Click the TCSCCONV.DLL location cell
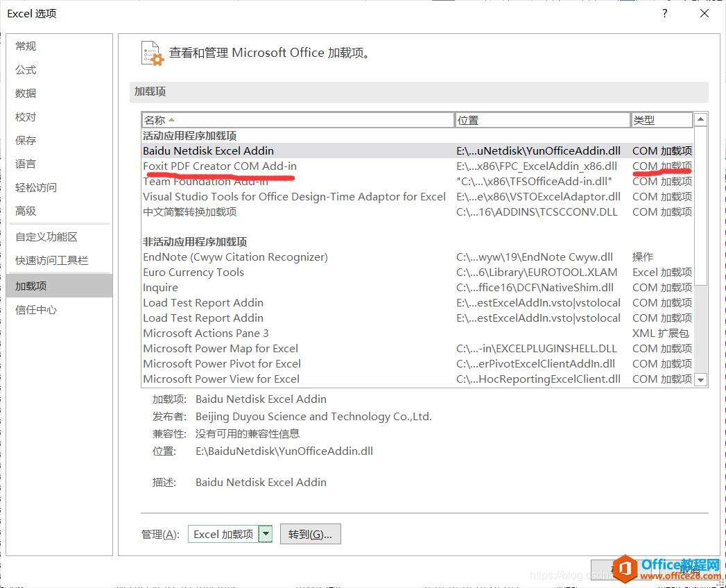The height and width of the screenshot is (588, 726). pos(537,212)
